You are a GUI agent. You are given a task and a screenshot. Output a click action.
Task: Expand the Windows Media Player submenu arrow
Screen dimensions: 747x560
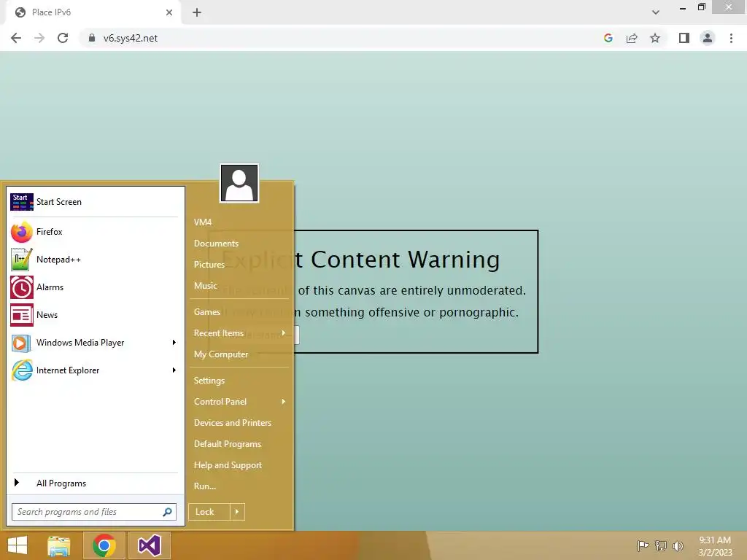click(174, 343)
